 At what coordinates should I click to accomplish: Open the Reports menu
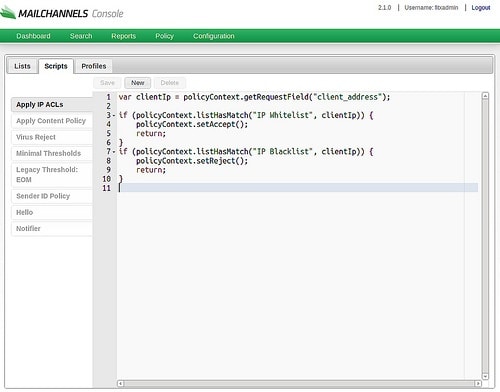(124, 36)
